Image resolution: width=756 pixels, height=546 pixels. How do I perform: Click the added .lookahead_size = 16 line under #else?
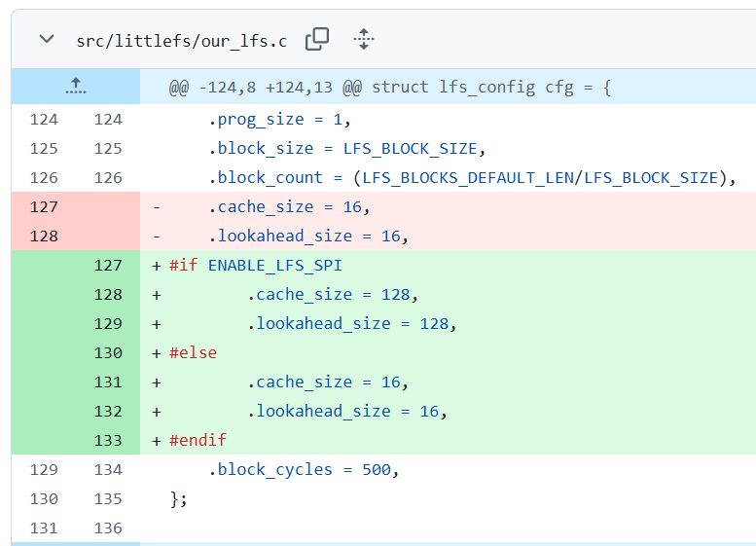[347, 412]
